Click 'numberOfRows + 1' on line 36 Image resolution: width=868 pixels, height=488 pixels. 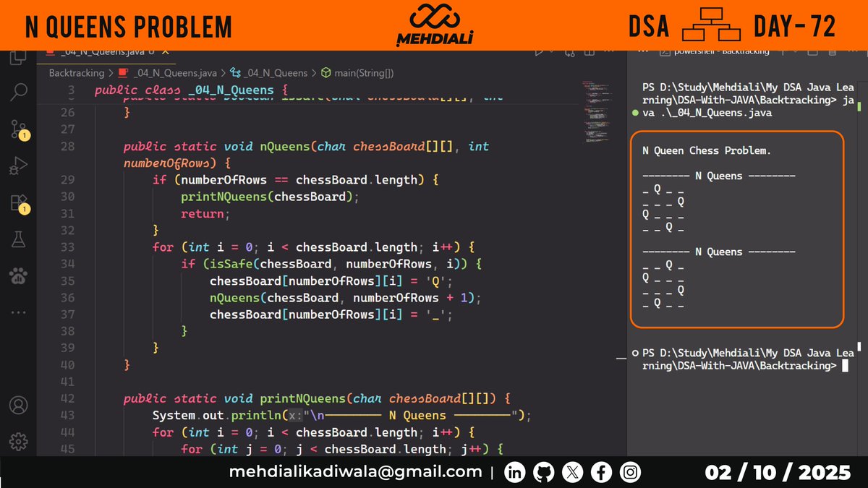coord(410,298)
